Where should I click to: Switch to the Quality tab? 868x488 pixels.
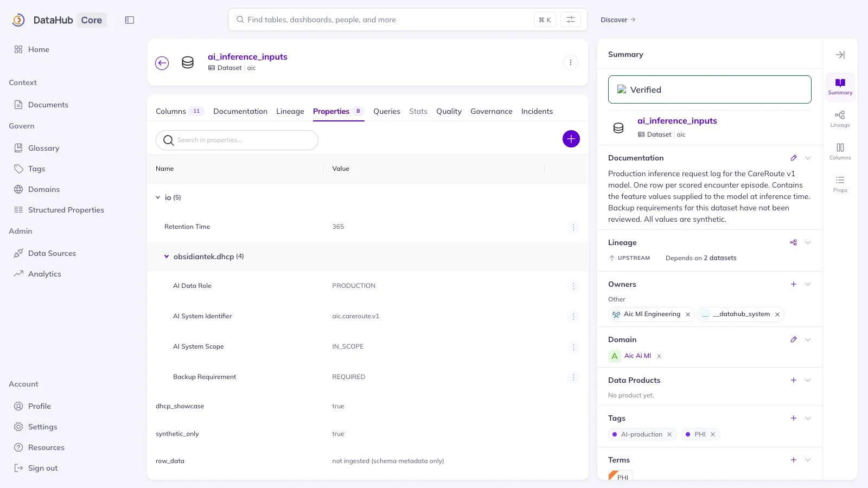coord(449,111)
